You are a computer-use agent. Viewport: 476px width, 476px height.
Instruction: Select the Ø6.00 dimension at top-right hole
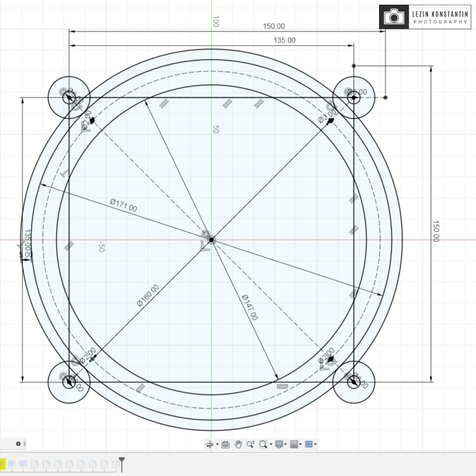click(x=357, y=92)
